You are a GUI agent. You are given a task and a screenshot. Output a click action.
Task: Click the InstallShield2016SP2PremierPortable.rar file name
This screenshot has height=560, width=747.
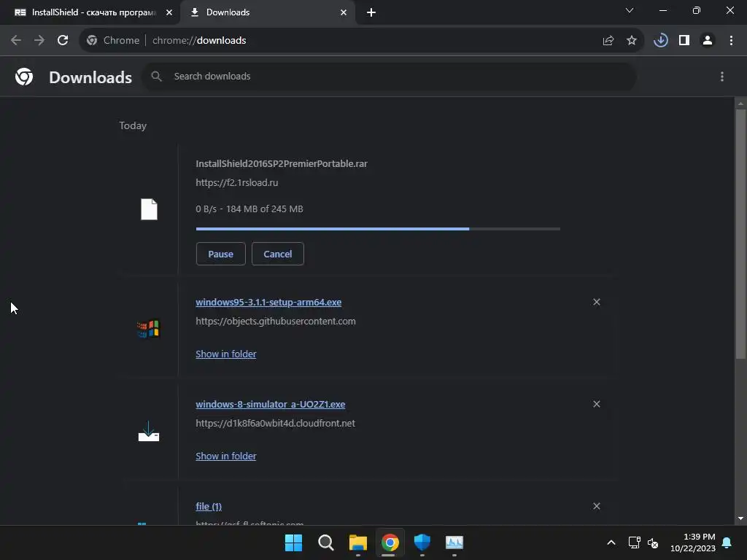coord(282,164)
